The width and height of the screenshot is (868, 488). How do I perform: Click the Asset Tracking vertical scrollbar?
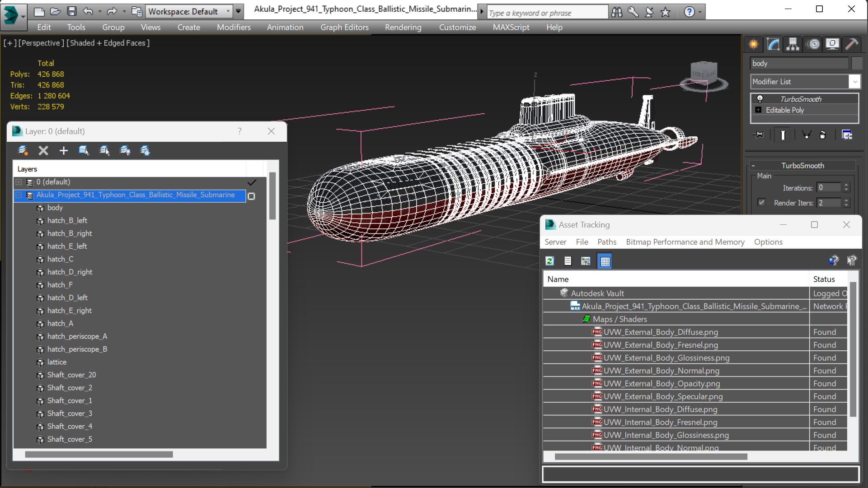pyautogui.click(x=853, y=349)
